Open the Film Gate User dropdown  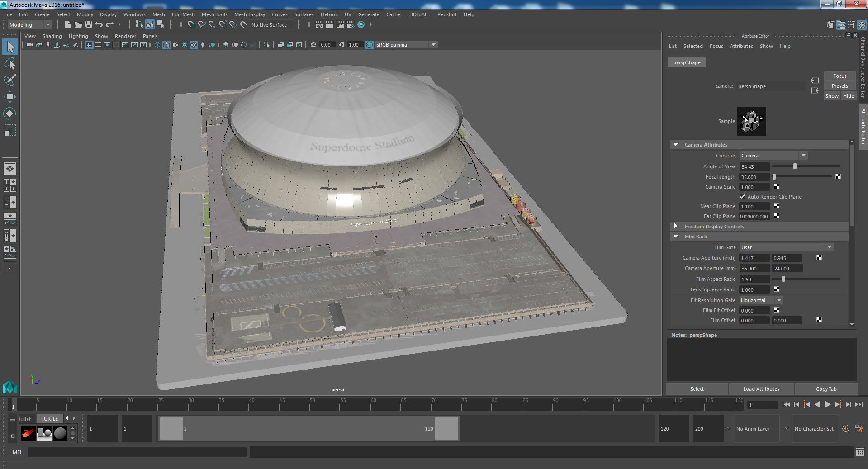click(787, 247)
